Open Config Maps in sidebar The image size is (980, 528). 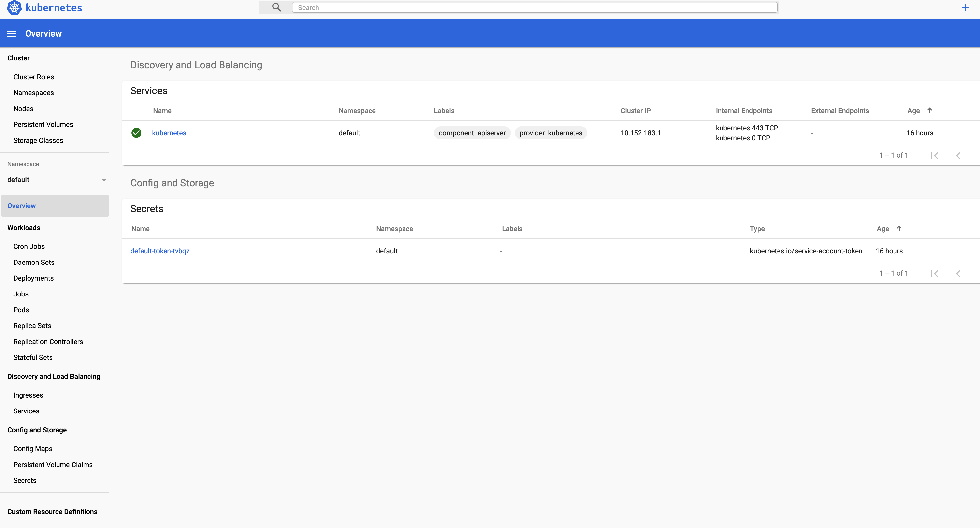click(33, 448)
